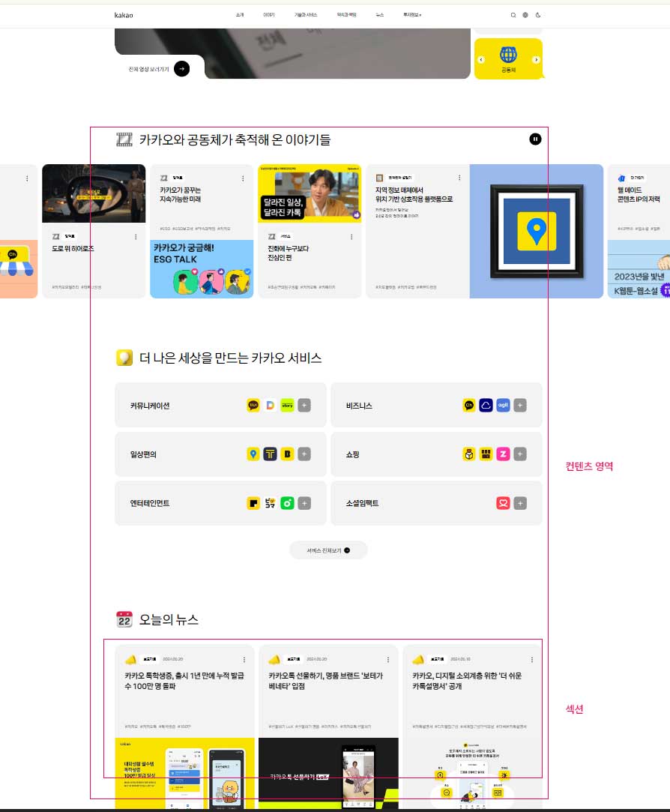
Task: Open the 약속과 책임 menu
Action: tap(346, 15)
